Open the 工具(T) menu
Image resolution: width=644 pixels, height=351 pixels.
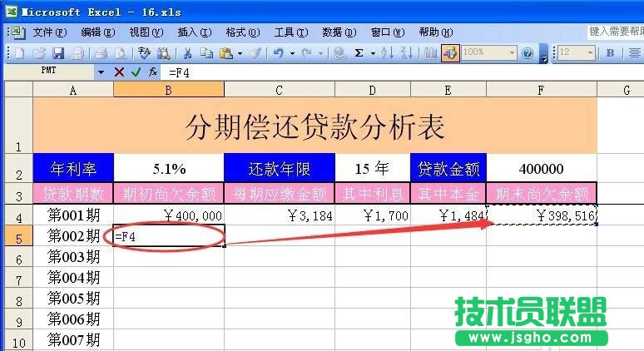[x=291, y=32]
